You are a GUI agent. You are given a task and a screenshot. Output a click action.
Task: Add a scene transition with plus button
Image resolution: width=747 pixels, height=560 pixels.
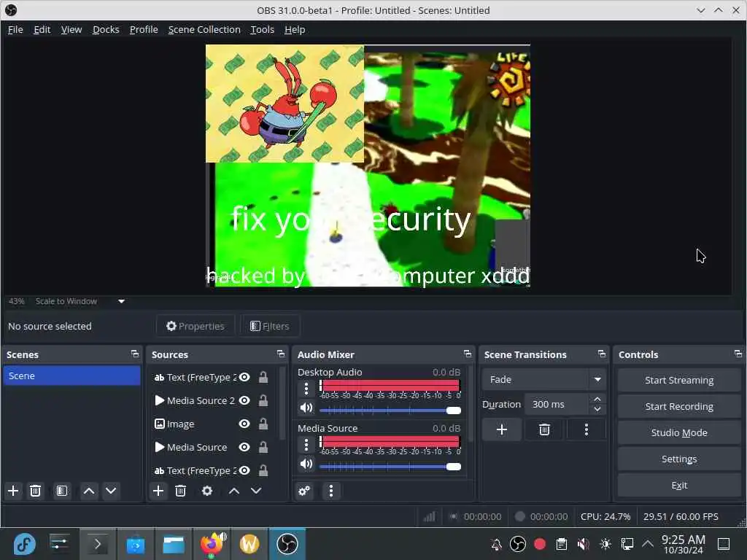[502, 430]
